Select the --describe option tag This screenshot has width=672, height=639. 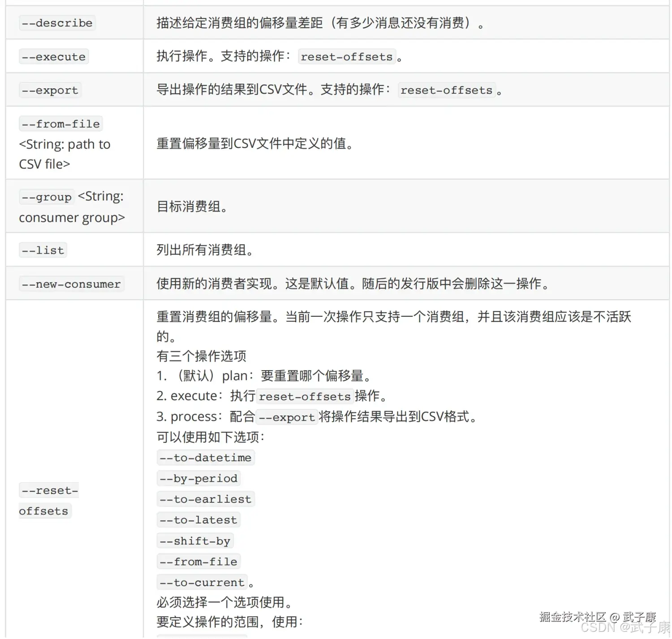pyautogui.click(x=56, y=23)
